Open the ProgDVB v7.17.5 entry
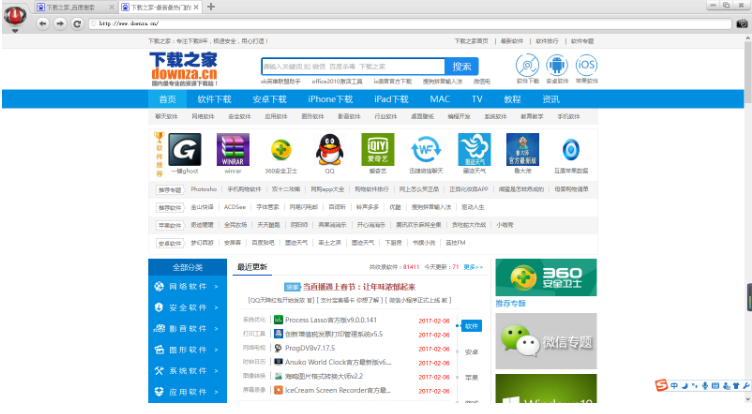 310,348
